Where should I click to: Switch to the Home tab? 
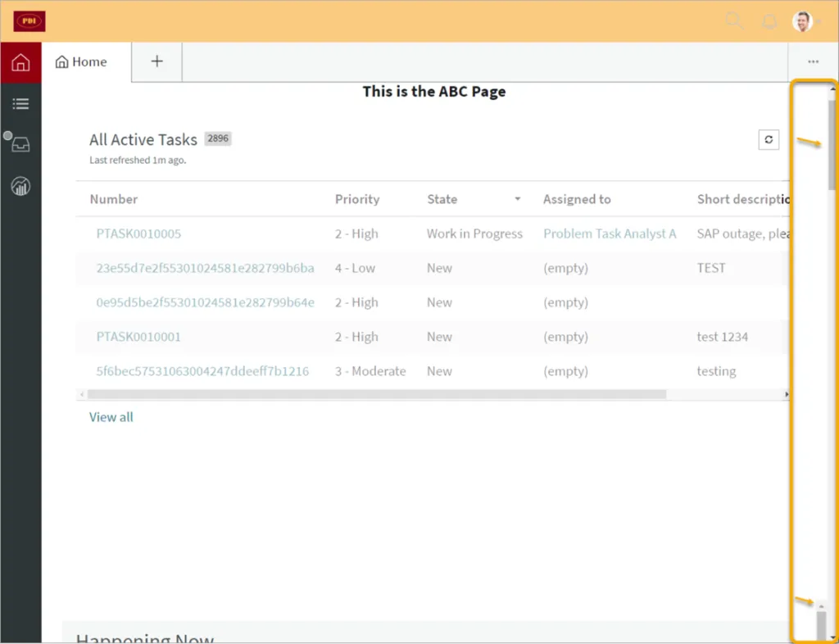pos(82,62)
